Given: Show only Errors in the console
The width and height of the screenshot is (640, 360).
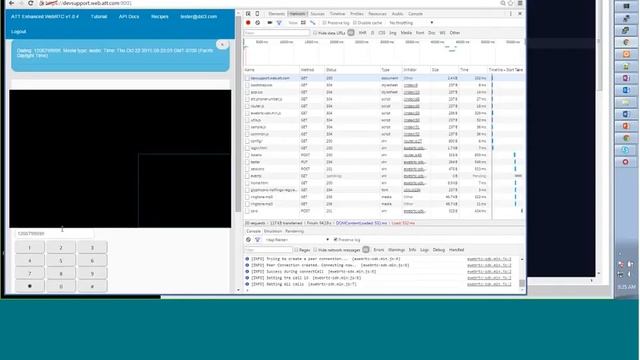Looking at the screenshot, I should [379, 250].
